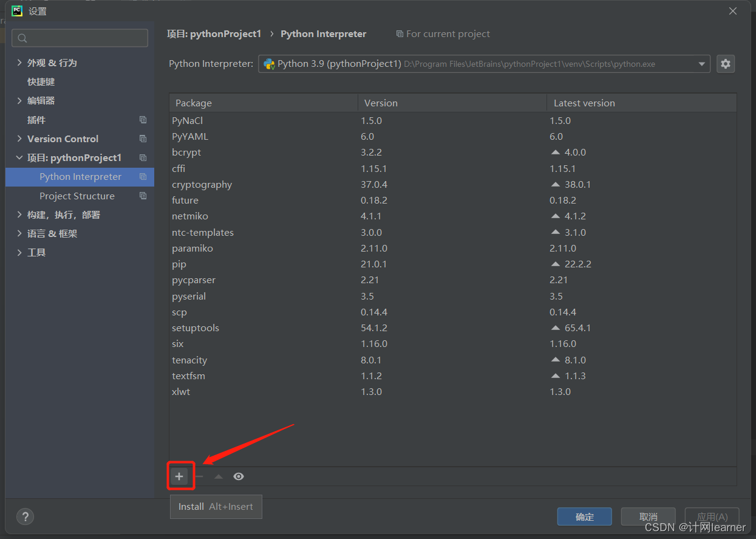756x539 pixels.
Task: Click the copy icon beside Project Structure
Action: 143,196
